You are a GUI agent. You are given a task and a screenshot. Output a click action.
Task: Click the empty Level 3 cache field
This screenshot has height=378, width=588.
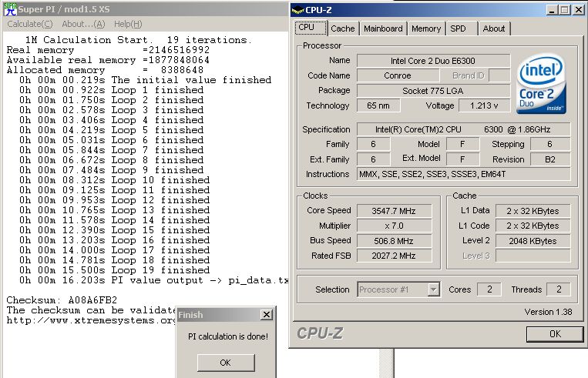pos(533,256)
